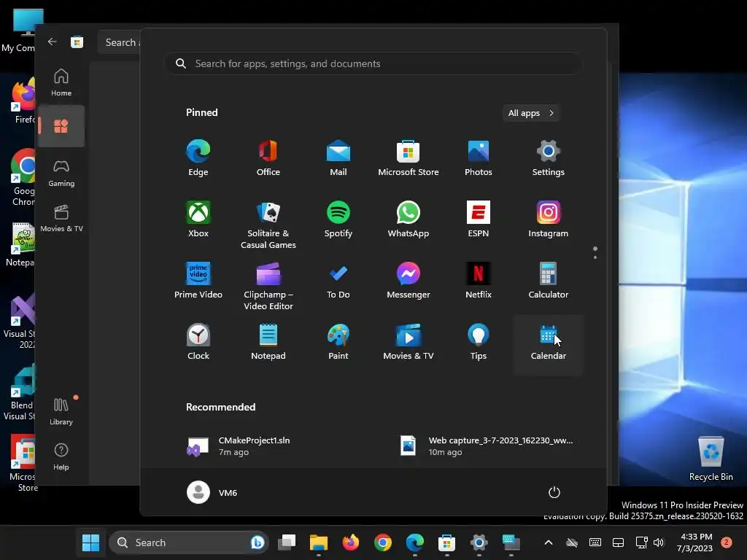Open Solitaire & Casual Games
The height and width of the screenshot is (560, 747).
pos(268,225)
